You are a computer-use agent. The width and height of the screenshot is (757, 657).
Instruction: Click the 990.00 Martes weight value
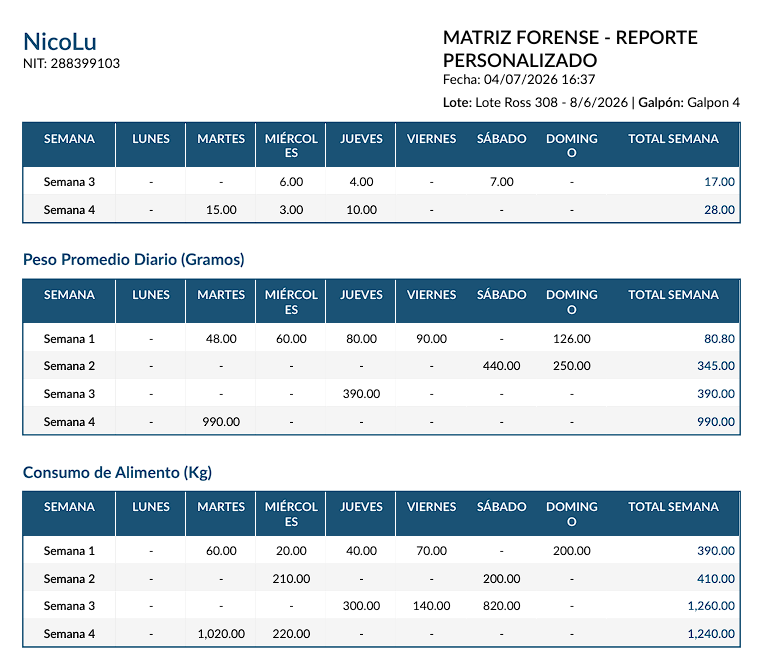(x=221, y=422)
